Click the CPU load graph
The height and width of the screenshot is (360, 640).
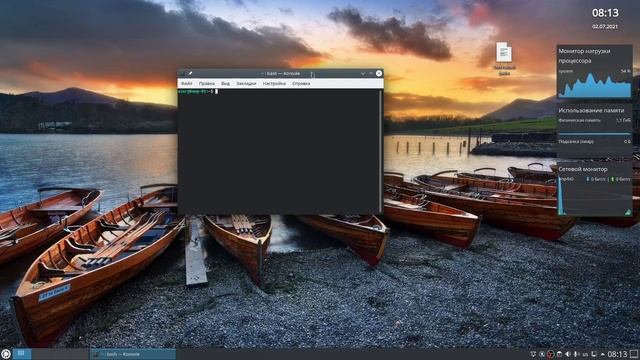595,85
